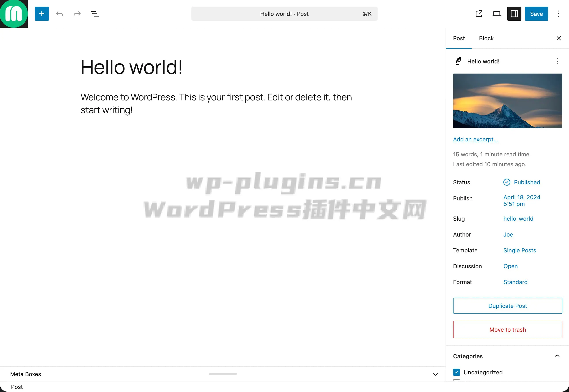
Task: Change the Standard post format
Action: coord(515,282)
